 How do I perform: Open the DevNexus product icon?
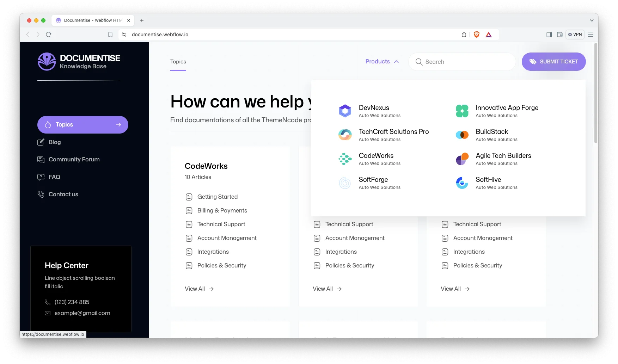[x=345, y=111]
